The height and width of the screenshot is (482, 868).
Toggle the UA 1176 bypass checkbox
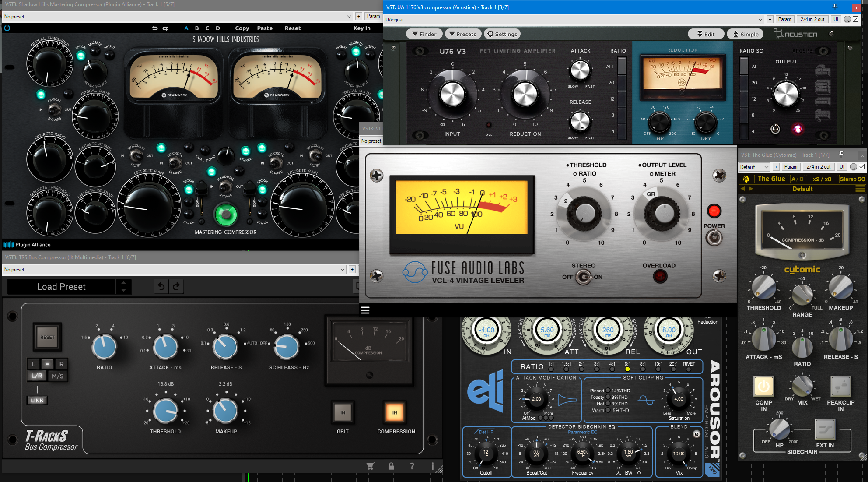point(856,19)
